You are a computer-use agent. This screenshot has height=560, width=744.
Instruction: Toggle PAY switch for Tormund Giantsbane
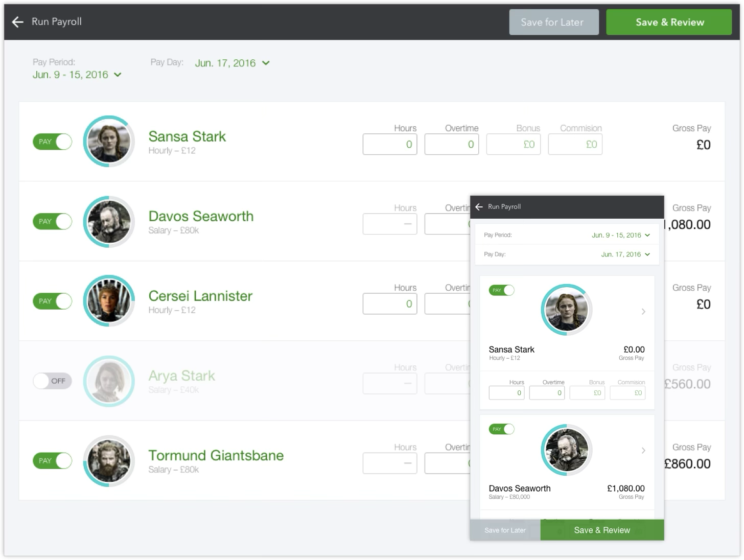point(53,461)
